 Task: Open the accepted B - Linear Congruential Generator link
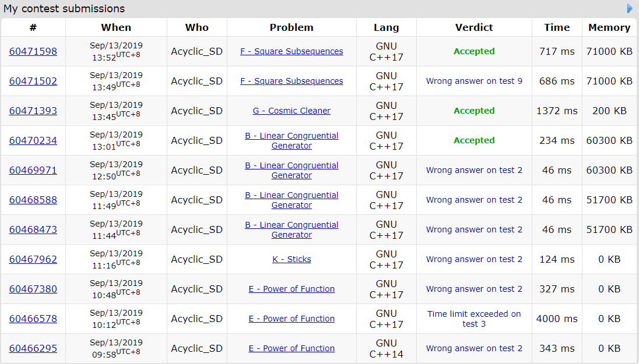tap(292, 140)
